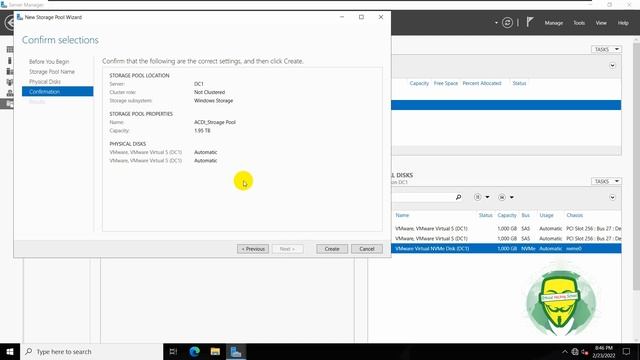Maximize the New Storage Pool Wizard window
The width and height of the screenshot is (640, 360).
pyautogui.click(x=361, y=17)
